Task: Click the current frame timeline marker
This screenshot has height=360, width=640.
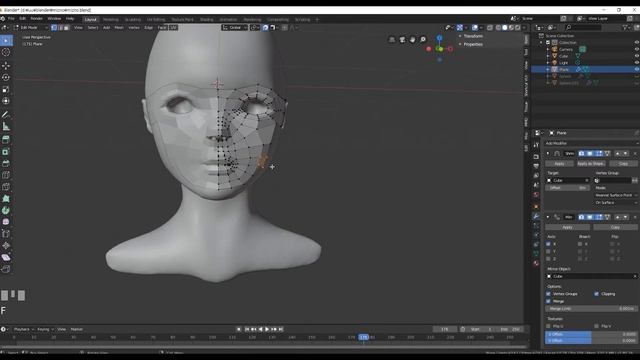Action: click(x=364, y=337)
